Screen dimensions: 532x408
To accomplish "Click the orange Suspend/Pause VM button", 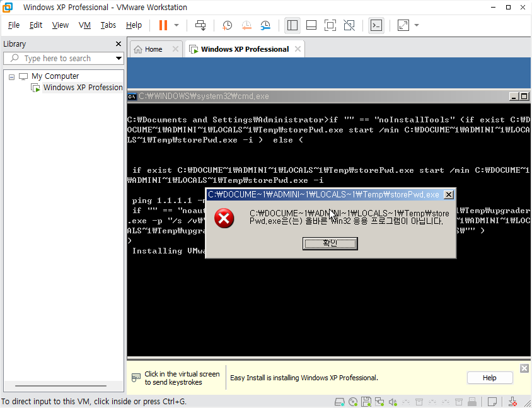I will 163,25.
